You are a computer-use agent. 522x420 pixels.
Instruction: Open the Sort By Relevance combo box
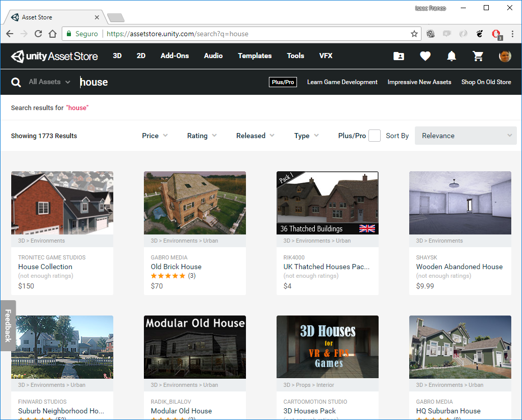pos(465,136)
